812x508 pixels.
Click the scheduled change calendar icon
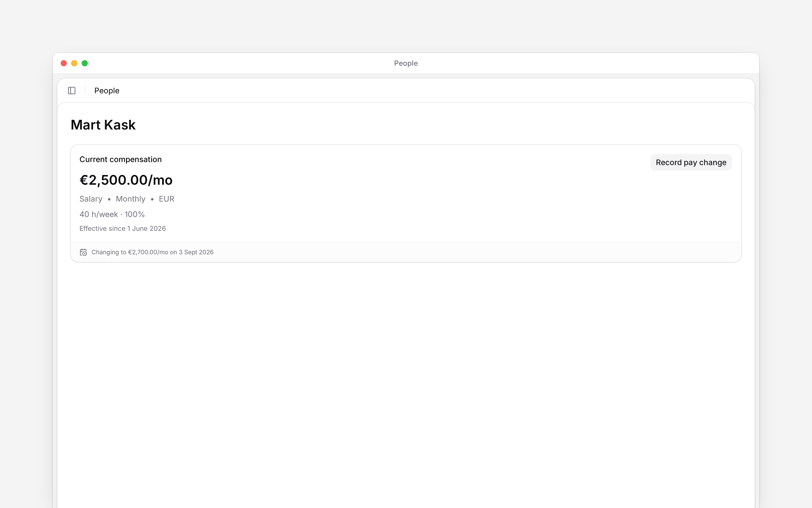coord(84,252)
